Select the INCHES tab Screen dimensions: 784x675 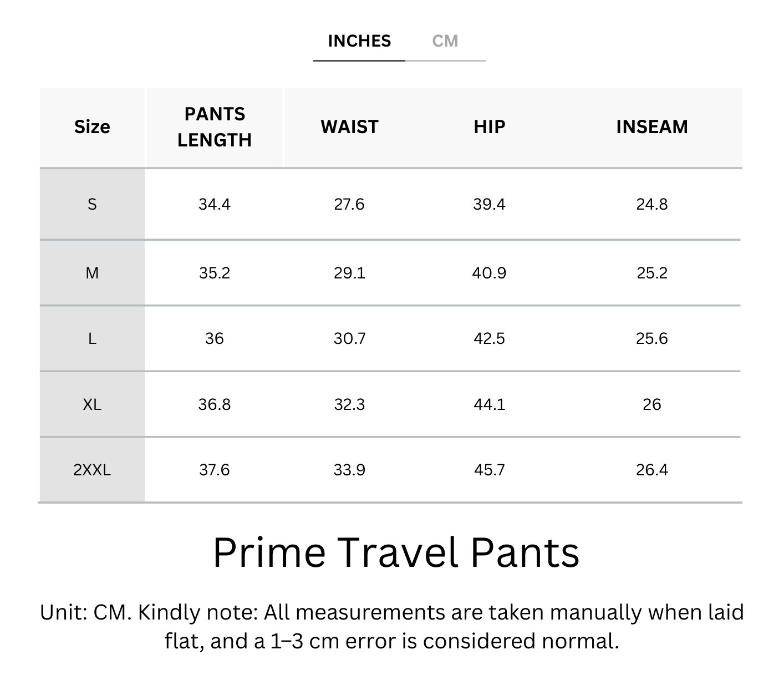359,41
